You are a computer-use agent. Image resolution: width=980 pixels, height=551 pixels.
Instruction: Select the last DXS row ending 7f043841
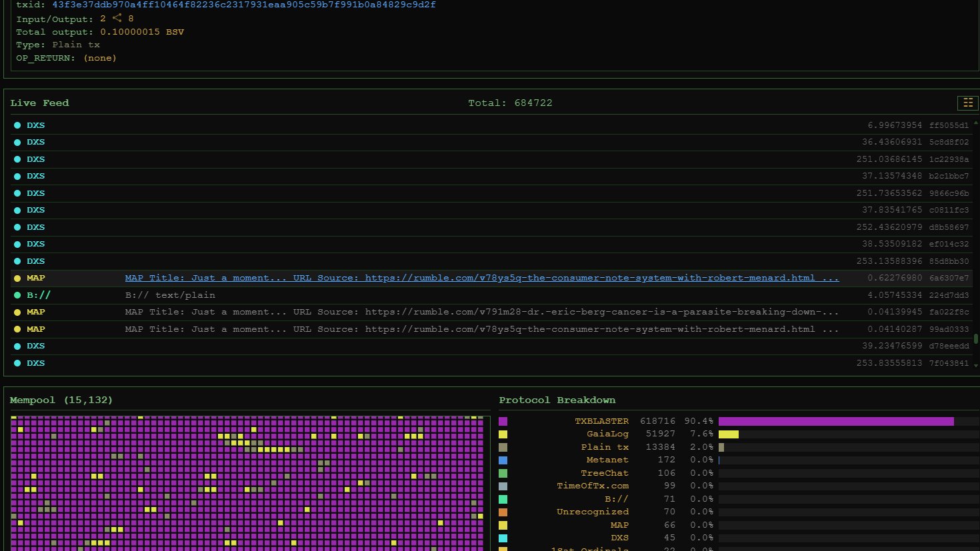[x=491, y=363]
